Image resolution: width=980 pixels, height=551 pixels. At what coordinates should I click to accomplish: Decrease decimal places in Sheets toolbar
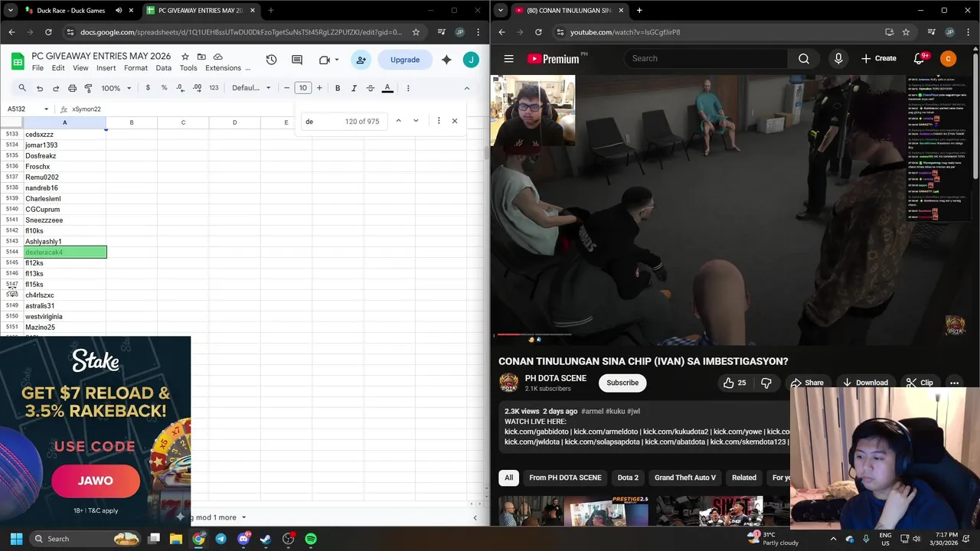(x=180, y=88)
